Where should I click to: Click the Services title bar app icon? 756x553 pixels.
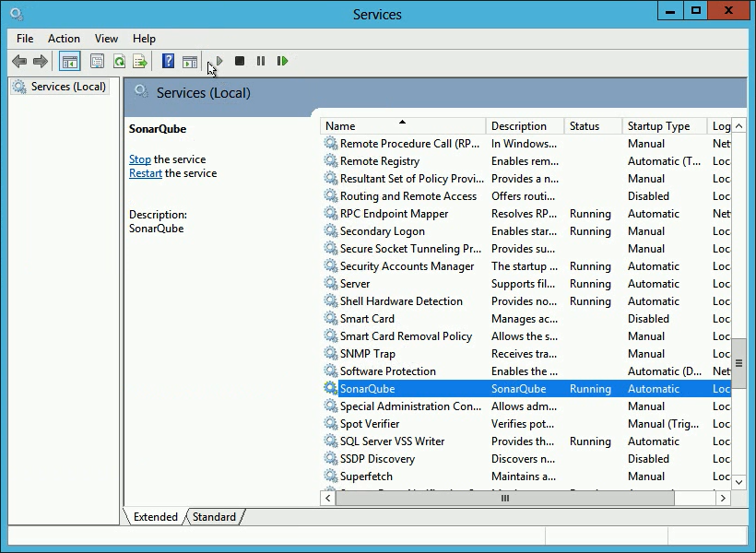17,14
